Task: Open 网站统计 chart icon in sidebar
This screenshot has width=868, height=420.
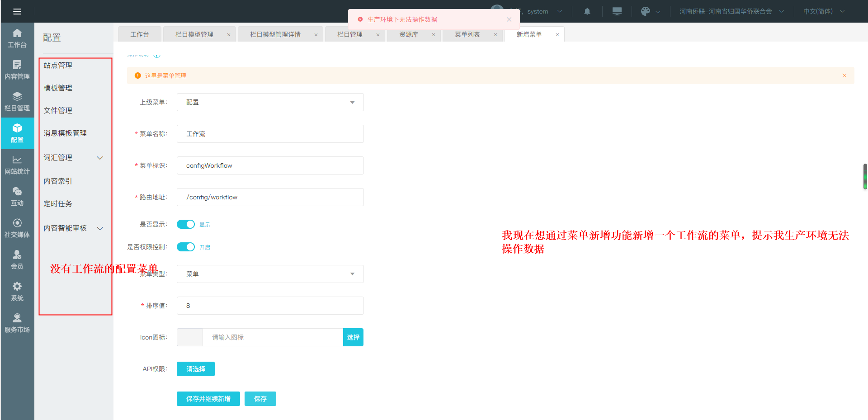Action: coord(17,165)
